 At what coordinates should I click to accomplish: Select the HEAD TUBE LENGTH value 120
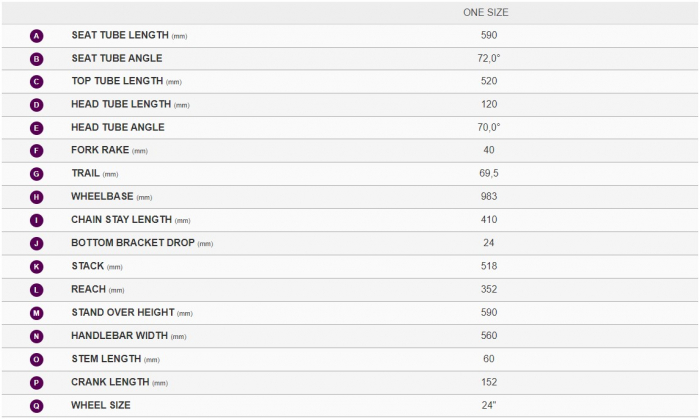point(489,104)
